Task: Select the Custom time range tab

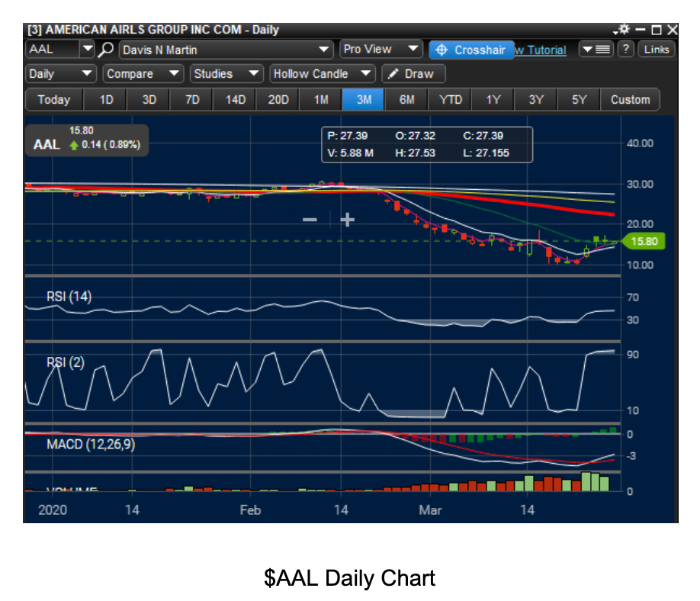Action: (x=630, y=100)
